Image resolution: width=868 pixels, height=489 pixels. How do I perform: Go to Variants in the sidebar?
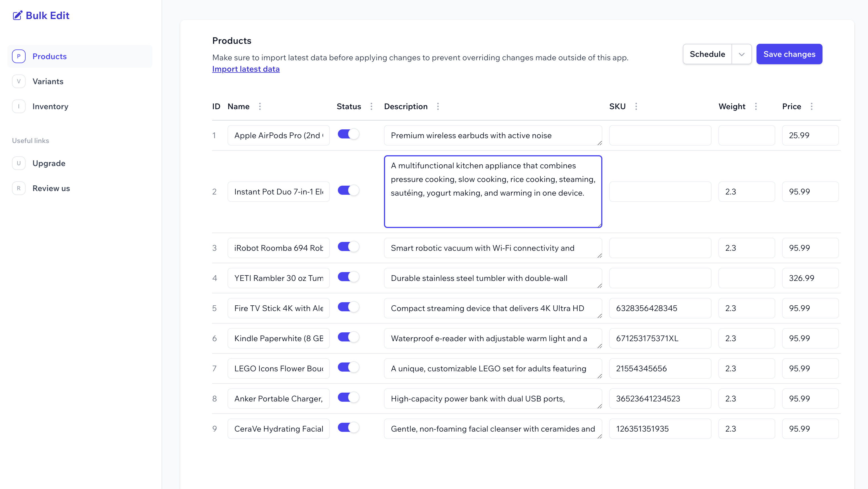(80, 81)
